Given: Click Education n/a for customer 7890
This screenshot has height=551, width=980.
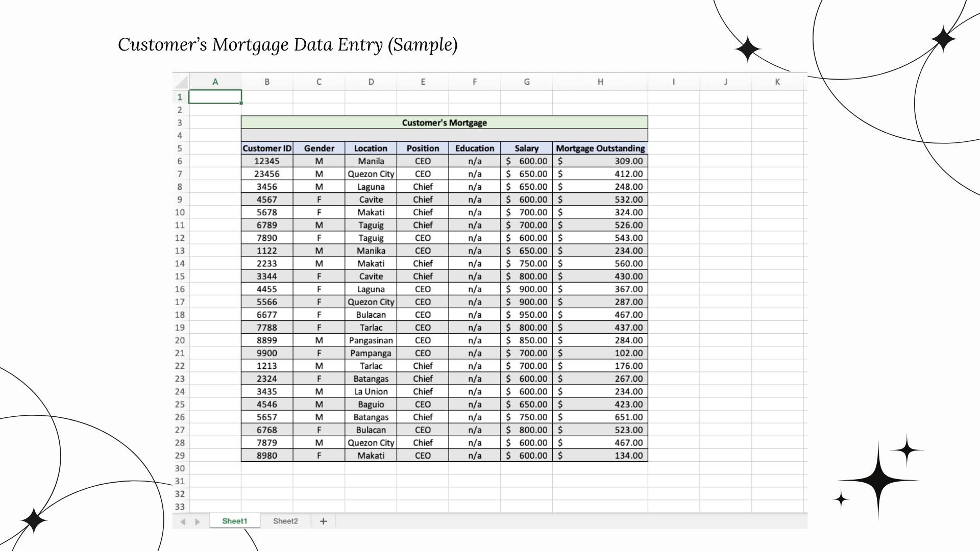Looking at the screenshot, I should (475, 238).
